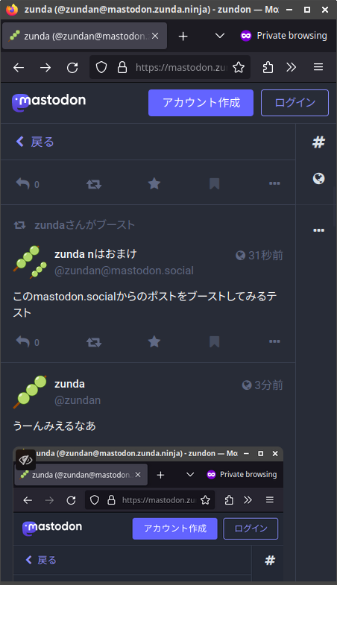Open more options on the boosted post

tap(274, 341)
